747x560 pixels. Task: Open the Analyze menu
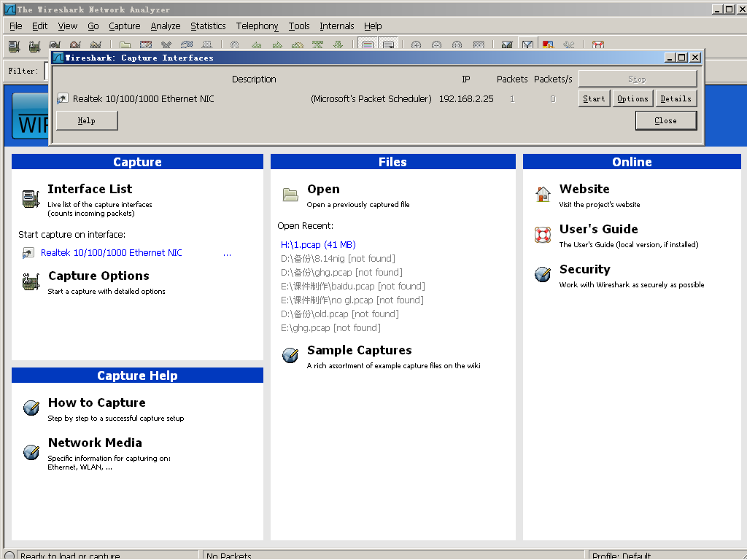click(166, 26)
